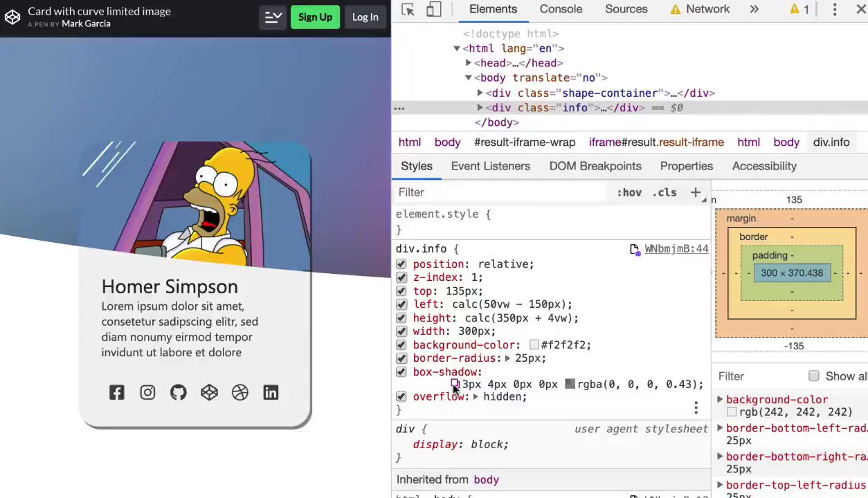The width and height of the screenshot is (868, 498).
Task: Disable the border-radius declaration checkbox
Action: click(401, 358)
